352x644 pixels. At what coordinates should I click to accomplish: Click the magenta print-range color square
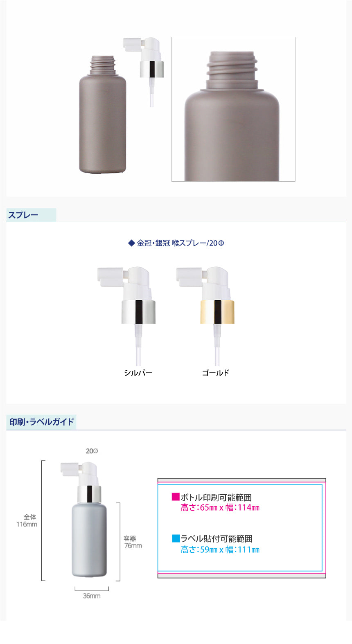pyautogui.click(x=176, y=497)
